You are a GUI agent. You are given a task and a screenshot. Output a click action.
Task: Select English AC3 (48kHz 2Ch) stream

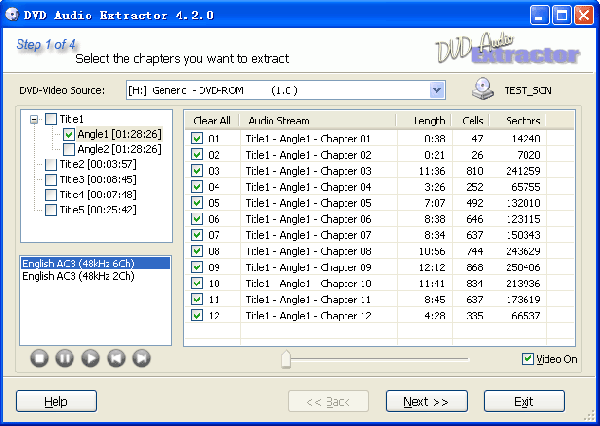pos(95,276)
